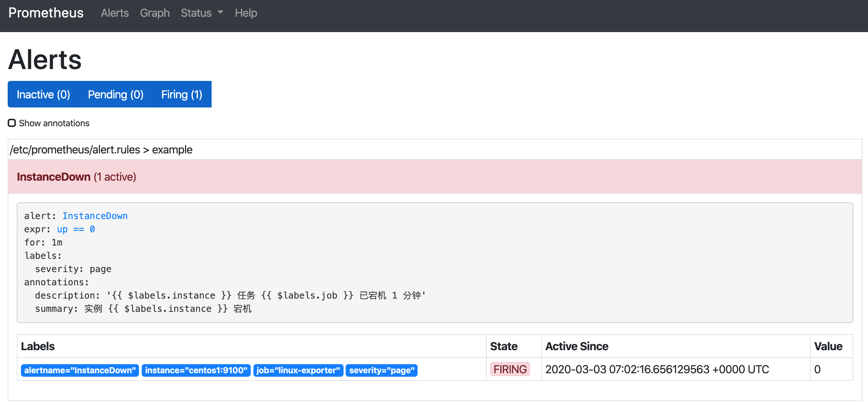
Task: Click the instance="centos1:9100" label badge
Action: click(196, 370)
